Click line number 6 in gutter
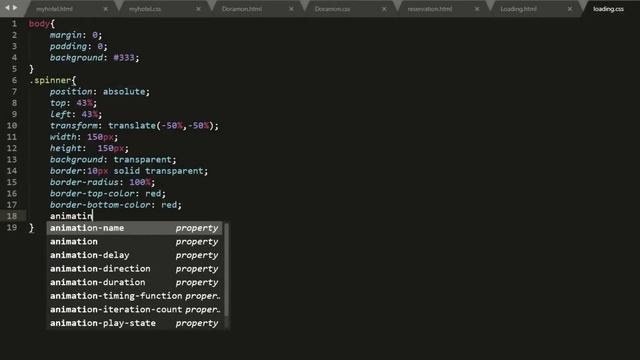640x360 pixels. [14, 80]
